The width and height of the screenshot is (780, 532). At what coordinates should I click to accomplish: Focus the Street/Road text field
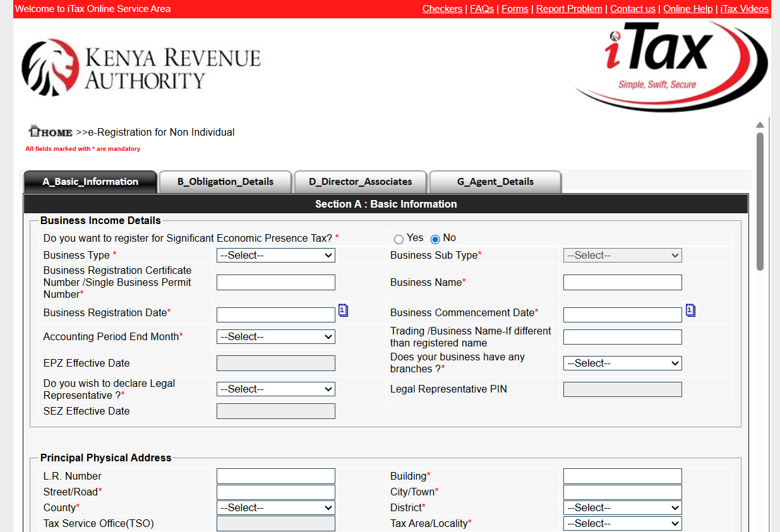(x=275, y=492)
